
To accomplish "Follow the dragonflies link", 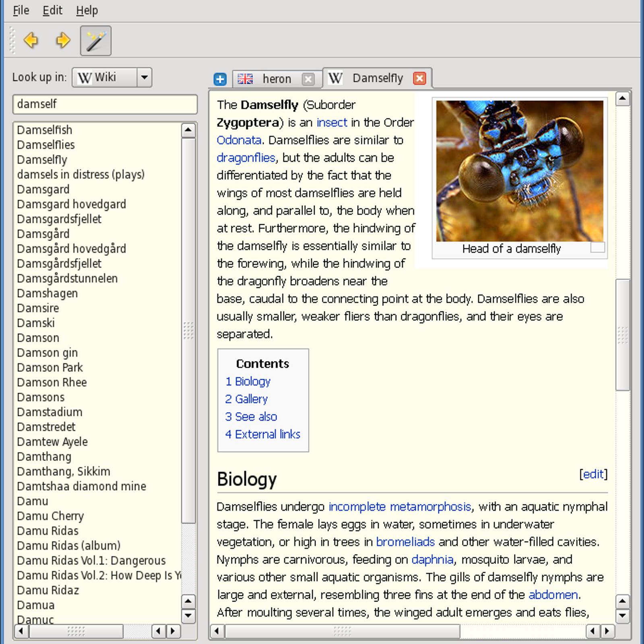I will 246,158.
